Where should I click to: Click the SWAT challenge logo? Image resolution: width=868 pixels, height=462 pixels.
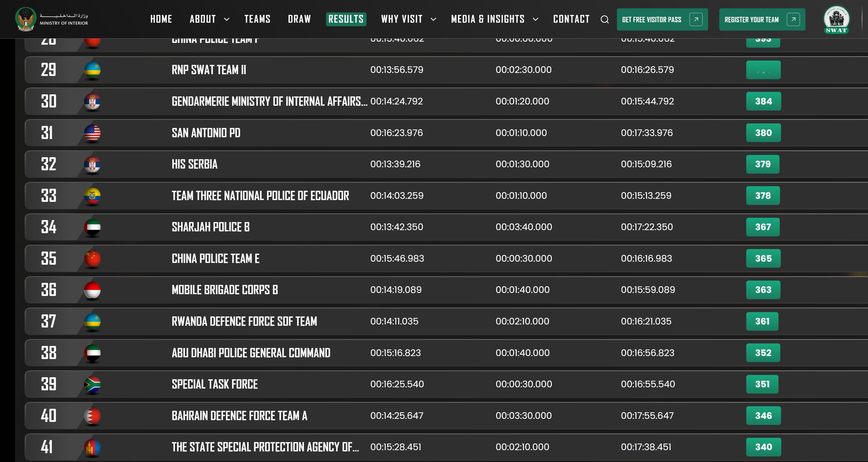click(x=836, y=19)
